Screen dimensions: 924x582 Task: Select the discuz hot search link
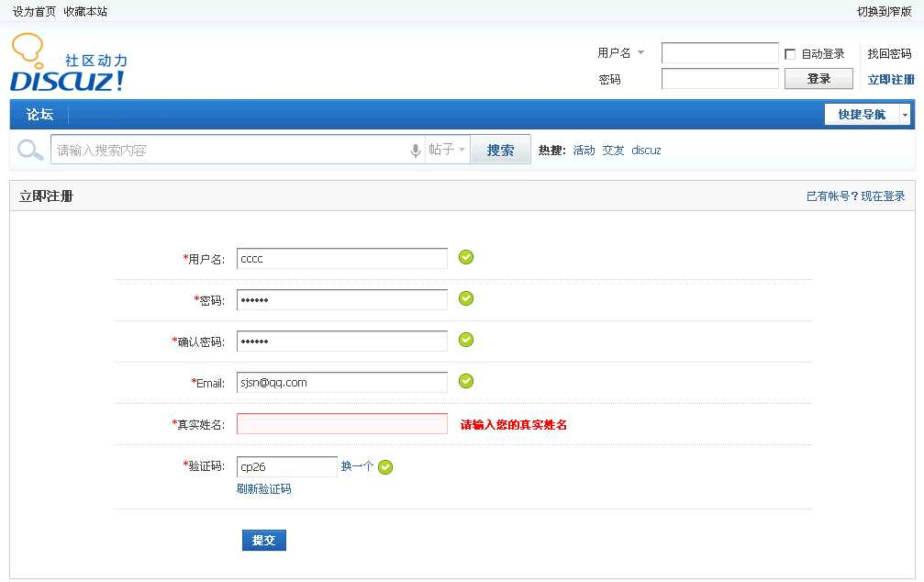646,151
